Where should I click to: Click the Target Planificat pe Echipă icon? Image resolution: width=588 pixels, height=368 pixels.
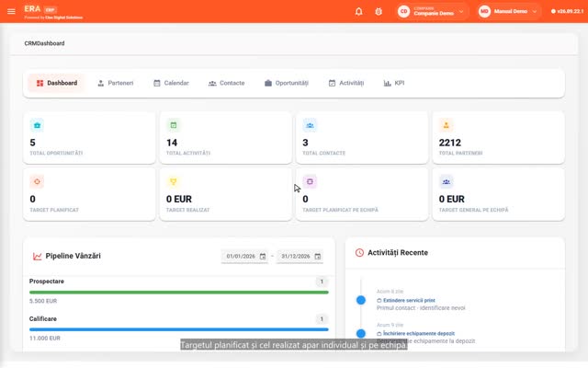(x=310, y=182)
